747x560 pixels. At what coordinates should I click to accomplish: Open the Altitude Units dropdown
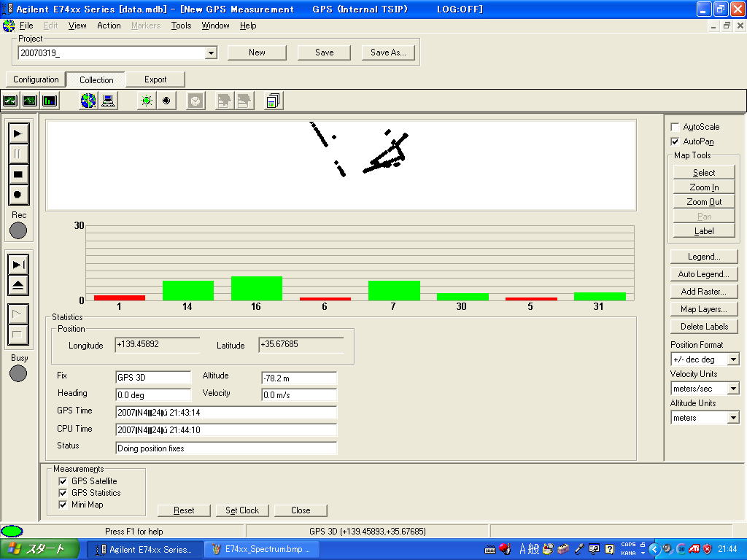734,418
